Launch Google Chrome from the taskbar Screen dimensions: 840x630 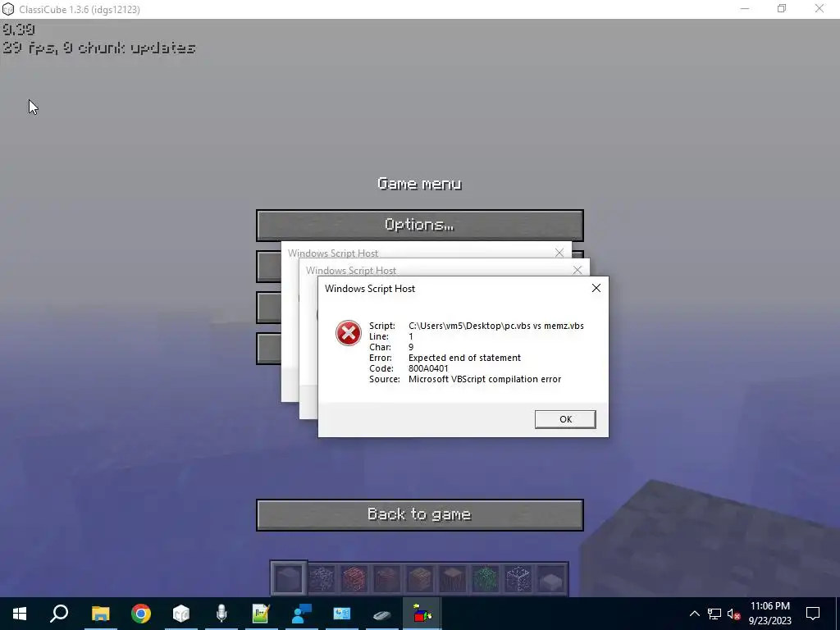click(x=141, y=614)
